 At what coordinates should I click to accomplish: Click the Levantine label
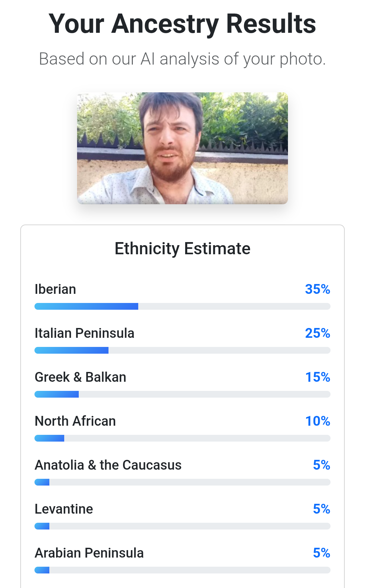64,509
